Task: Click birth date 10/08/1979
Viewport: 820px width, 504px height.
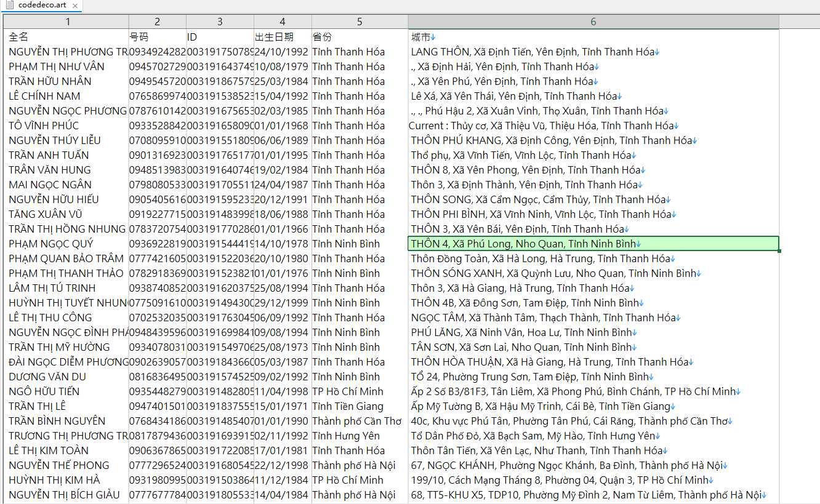Action: coord(281,66)
